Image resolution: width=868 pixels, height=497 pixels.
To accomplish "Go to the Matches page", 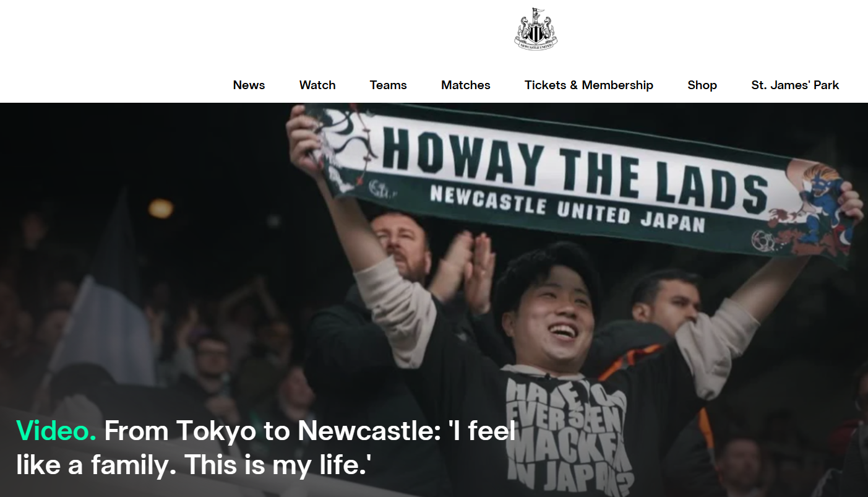I will tap(466, 85).
